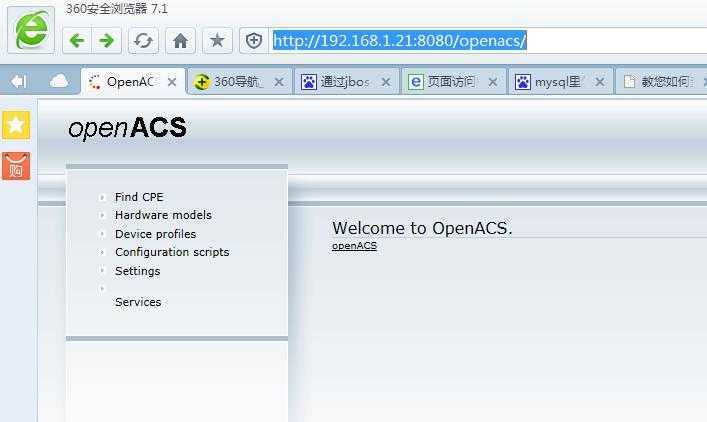Image resolution: width=707 pixels, height=422 pixels.
Task: Click the bullet arrow beside Settings
Action: [x=102, y=271]
